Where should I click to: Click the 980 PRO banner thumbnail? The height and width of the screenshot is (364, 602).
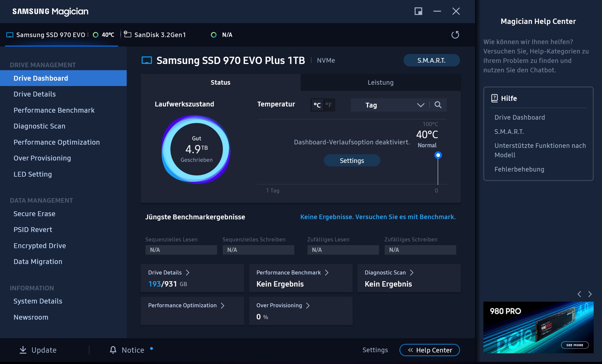(538, 327)
